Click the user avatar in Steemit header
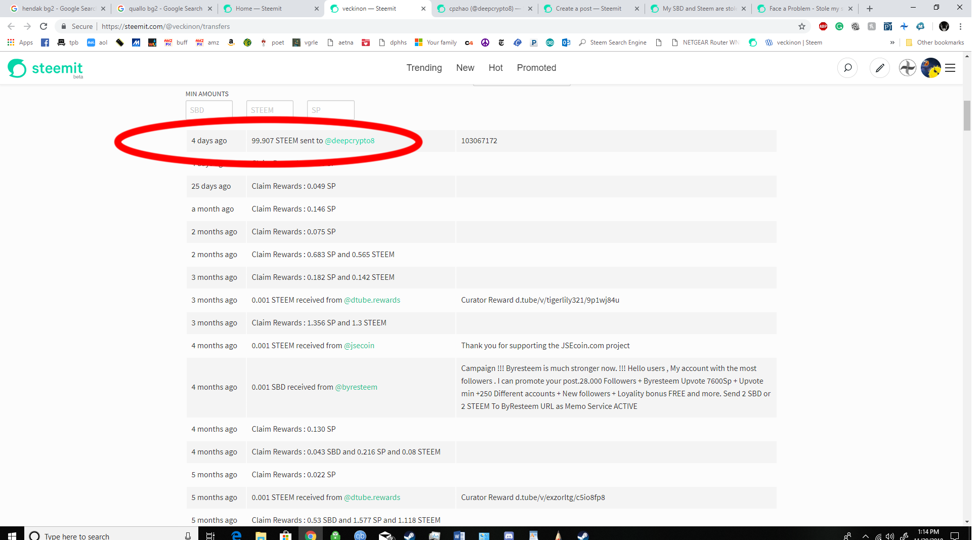 pos(930,68)
